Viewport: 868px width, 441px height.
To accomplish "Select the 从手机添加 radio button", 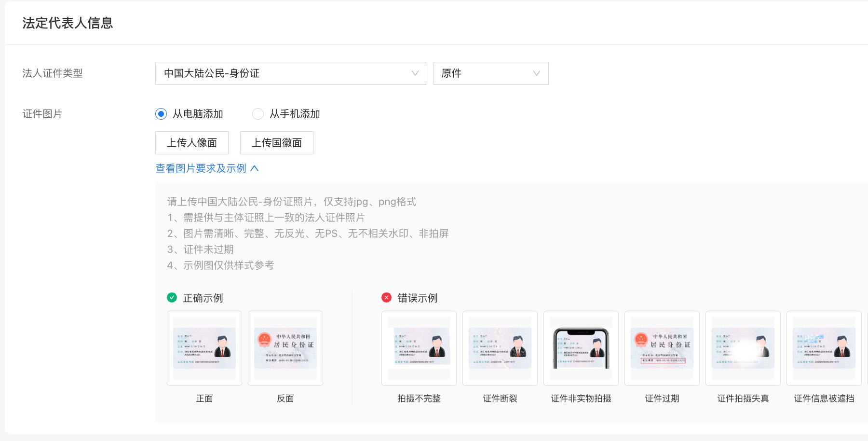I will (x=258, y=114).
